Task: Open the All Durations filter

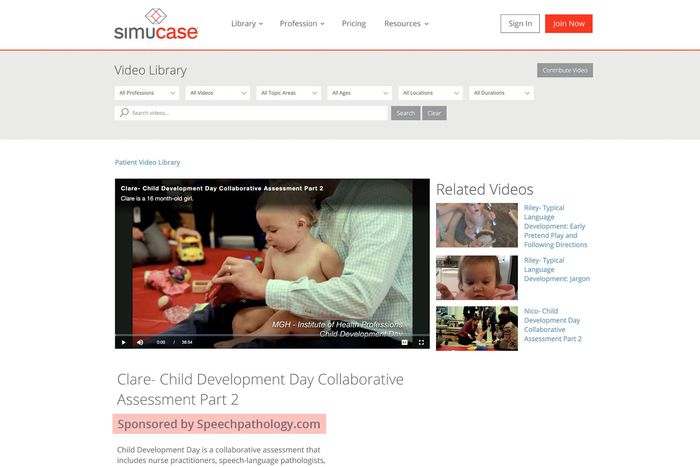Action: (x=501, y=93)
